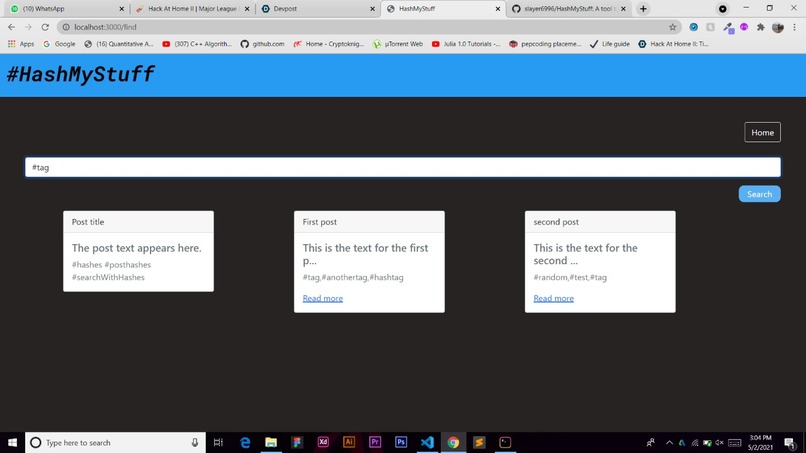Go forward in browser history
806x453 pixels.
tap(28, 27)
